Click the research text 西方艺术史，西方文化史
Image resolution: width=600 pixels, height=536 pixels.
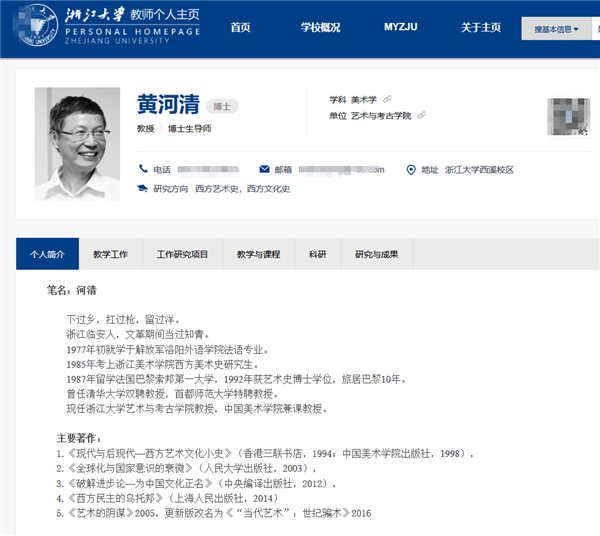tap(243, 189)
